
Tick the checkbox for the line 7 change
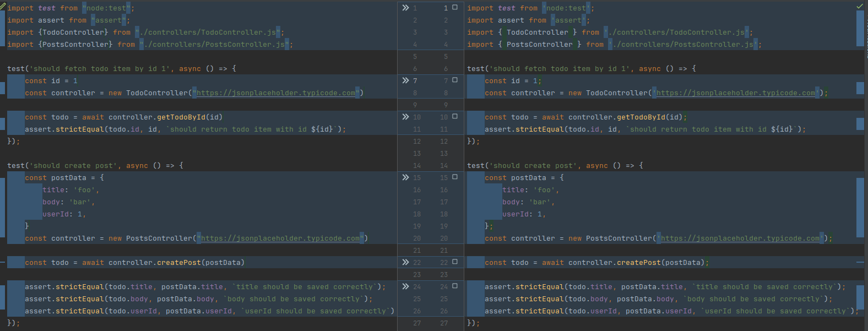point(455,80)
